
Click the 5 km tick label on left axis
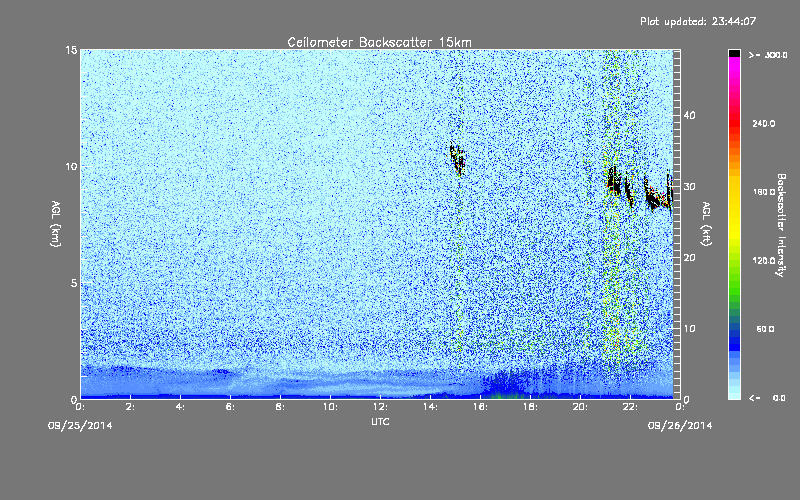pos(74,283)
